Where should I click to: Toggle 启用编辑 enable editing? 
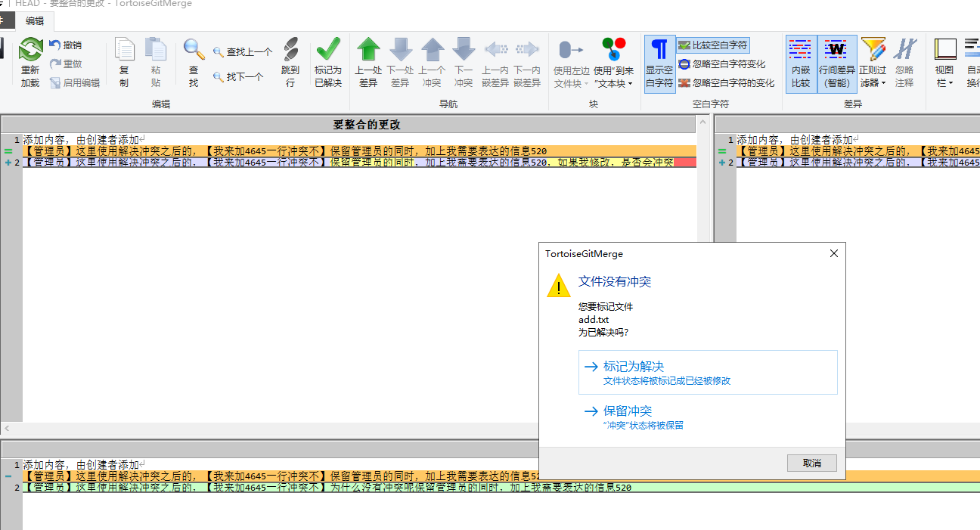(74, 83)
